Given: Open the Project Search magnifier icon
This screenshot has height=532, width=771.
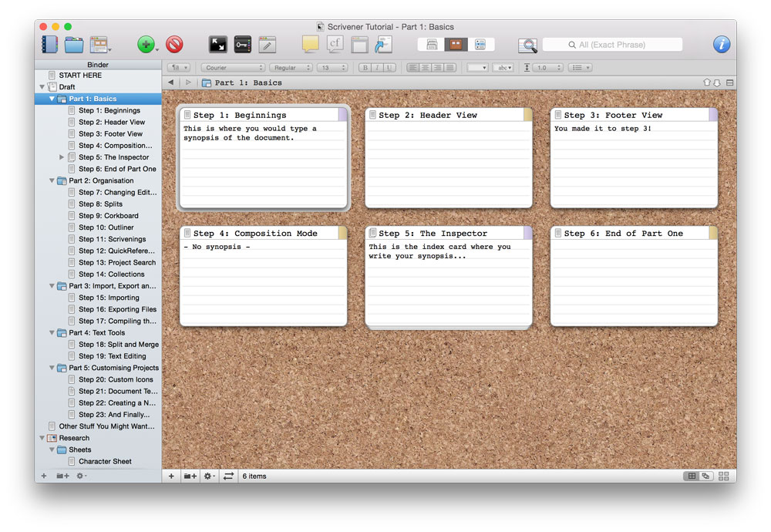Looking at the screenshot, I should tap(527, 45).
